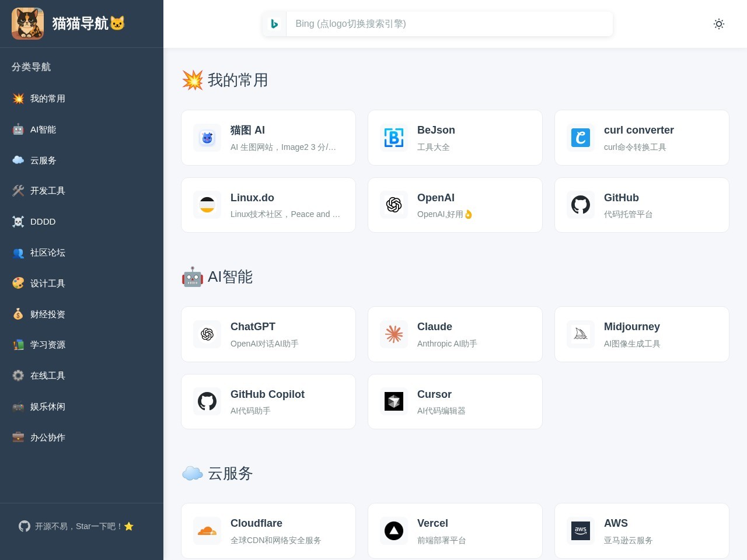Viewport: 747px width, 560px height.
Task: Click the AWS logo icon
Action: (x=581, y=531)
